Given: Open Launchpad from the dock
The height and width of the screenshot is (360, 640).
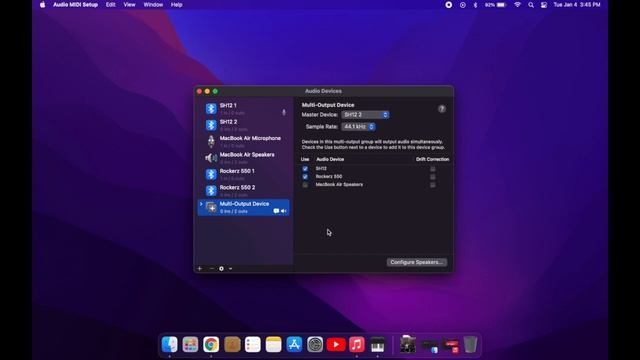Looking at the screenshot, I should click(x=190, y=344).
